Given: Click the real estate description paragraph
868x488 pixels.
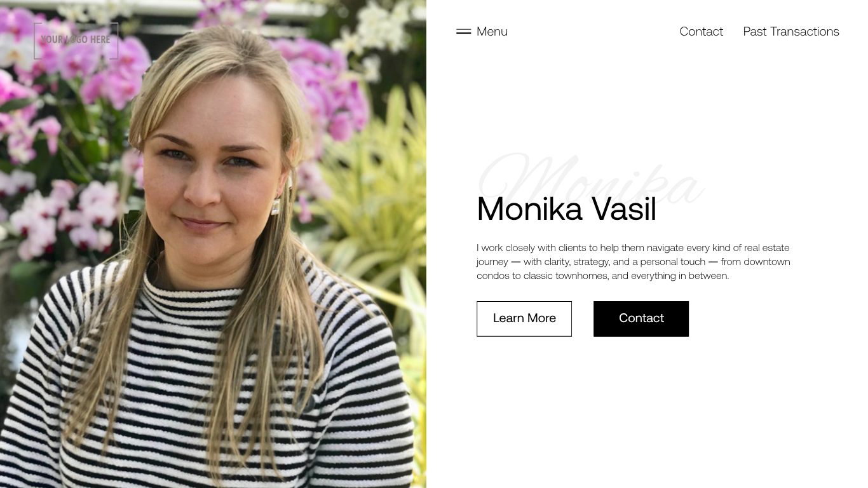Looking at the screenshot, I should click(x=634, y=262).
